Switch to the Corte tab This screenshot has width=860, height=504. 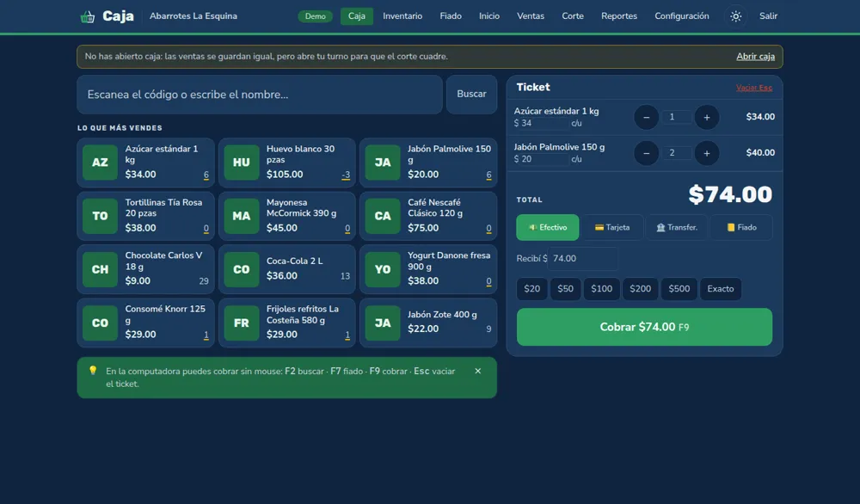click(573, 16)
